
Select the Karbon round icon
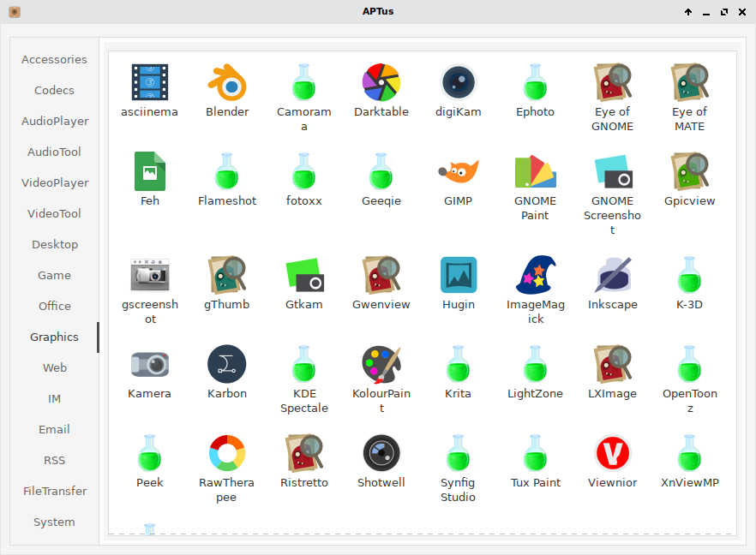tap(226, 364)
